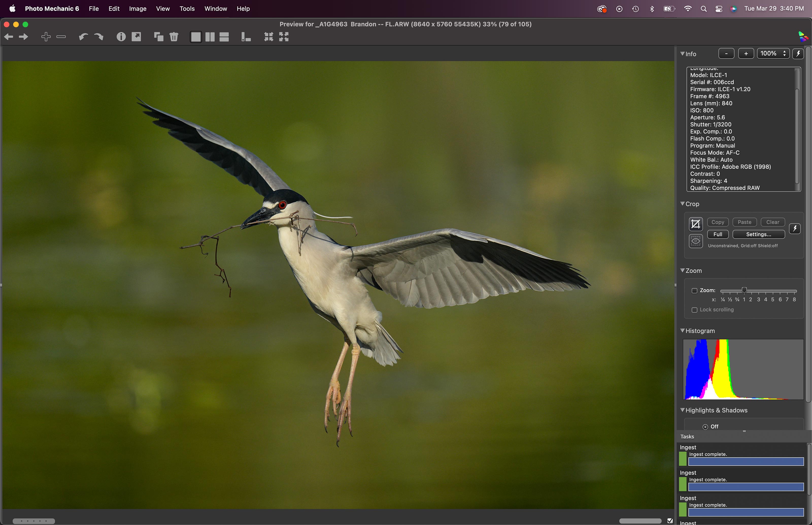Screen dimensions: 812x525
Task: Click the Full crop button
Action: (718, 234)
